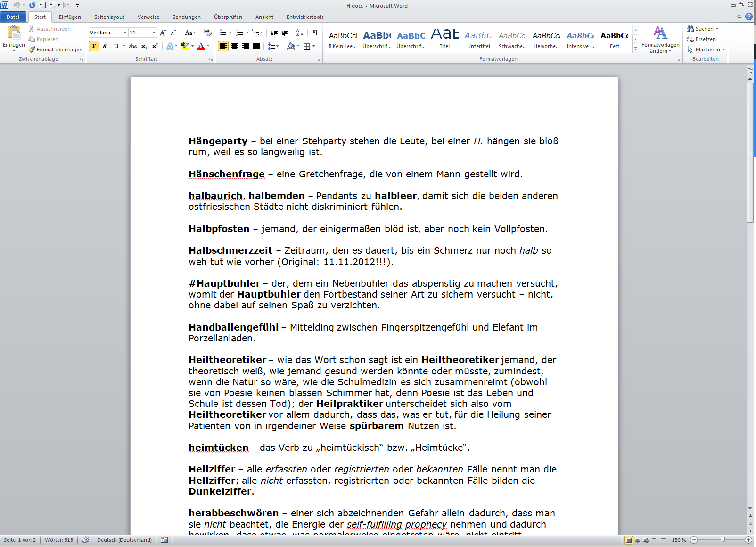Viewport: 756px width, 547px height.
Task: Justify paragraph text
Action: point(256,46)
